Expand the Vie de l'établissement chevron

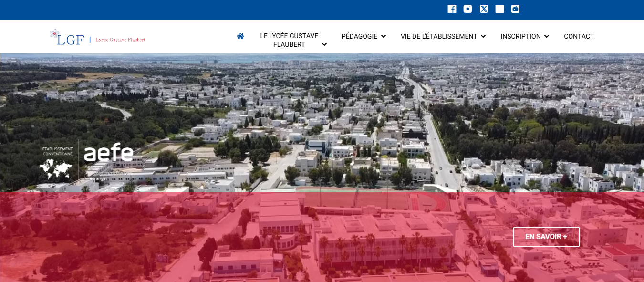click(483, 36)
